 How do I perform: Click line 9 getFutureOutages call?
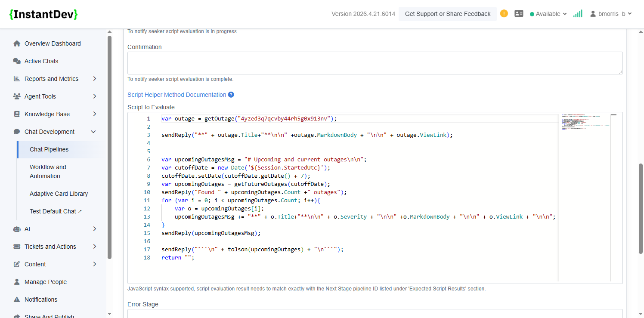246,184
